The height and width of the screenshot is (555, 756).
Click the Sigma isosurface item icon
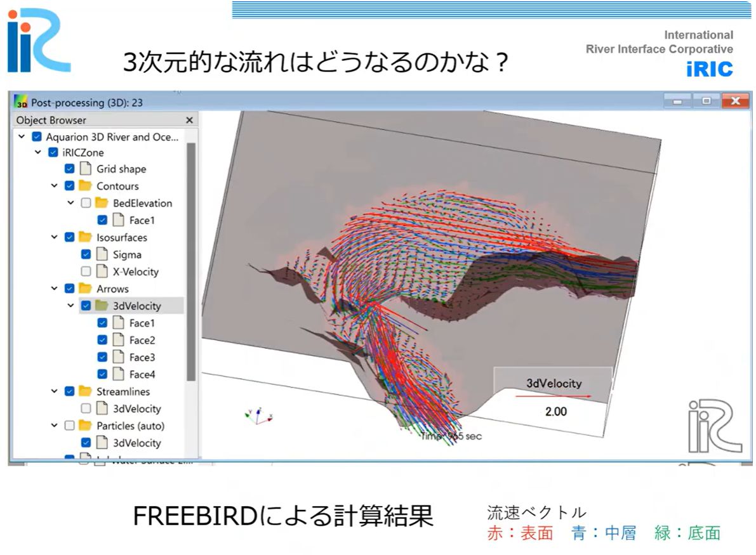click(x=102, y=254)
